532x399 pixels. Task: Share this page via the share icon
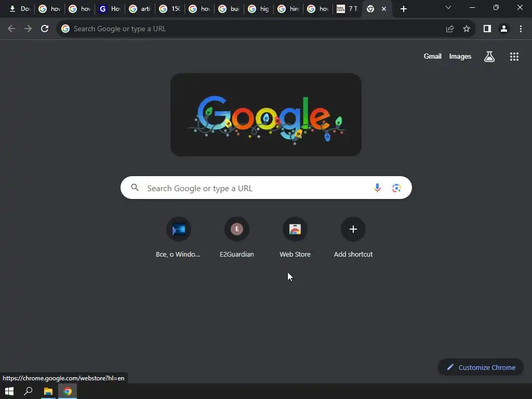[450, 29]
